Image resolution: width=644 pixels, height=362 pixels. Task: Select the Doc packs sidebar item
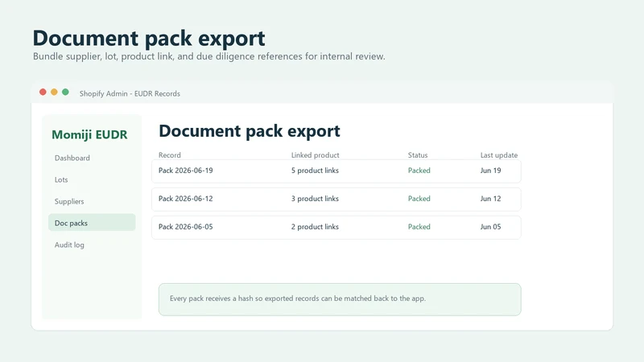click(x=92, y=223)
